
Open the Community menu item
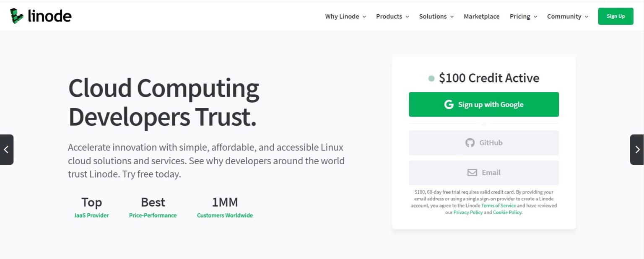[563, 16]
